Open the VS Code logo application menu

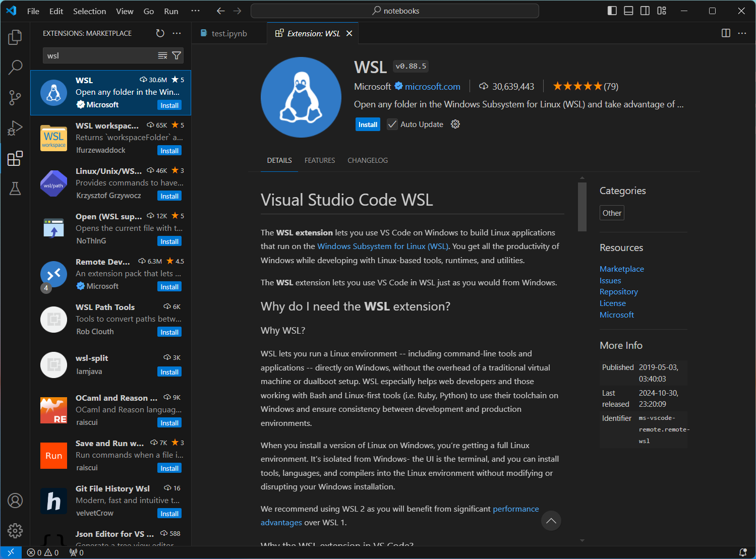point(11,11)
